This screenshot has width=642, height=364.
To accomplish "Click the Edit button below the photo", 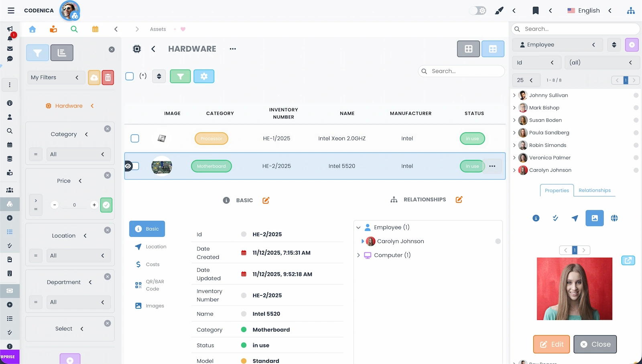I will 551,344.
